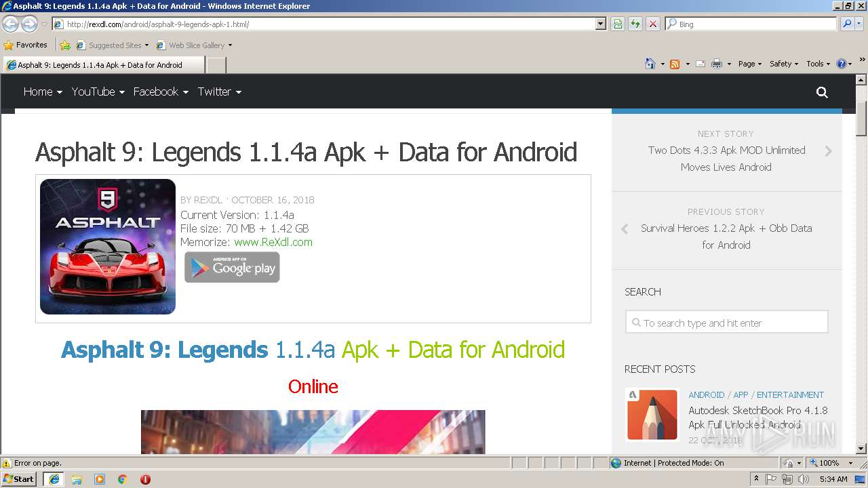Click the Asphalt 9 game icon image
This screenshot has height=488, width=868.
[x=108, y=247]
